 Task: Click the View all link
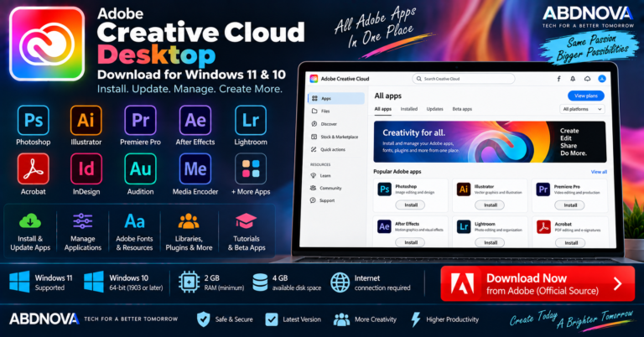point(599,172)
